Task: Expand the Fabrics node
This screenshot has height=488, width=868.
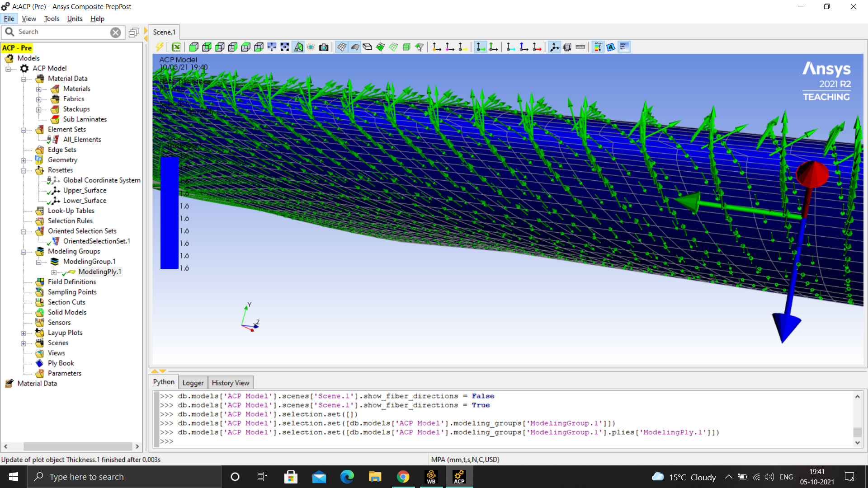Action: point(39,99)
